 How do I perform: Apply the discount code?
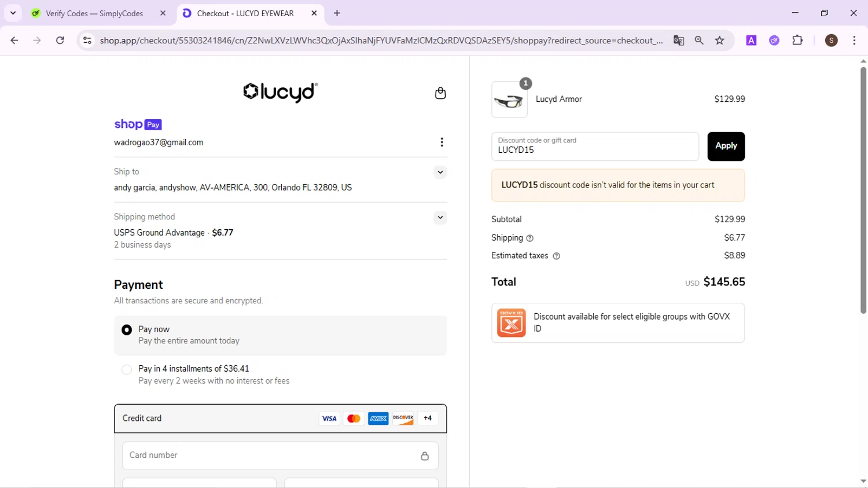click(726, 146)
